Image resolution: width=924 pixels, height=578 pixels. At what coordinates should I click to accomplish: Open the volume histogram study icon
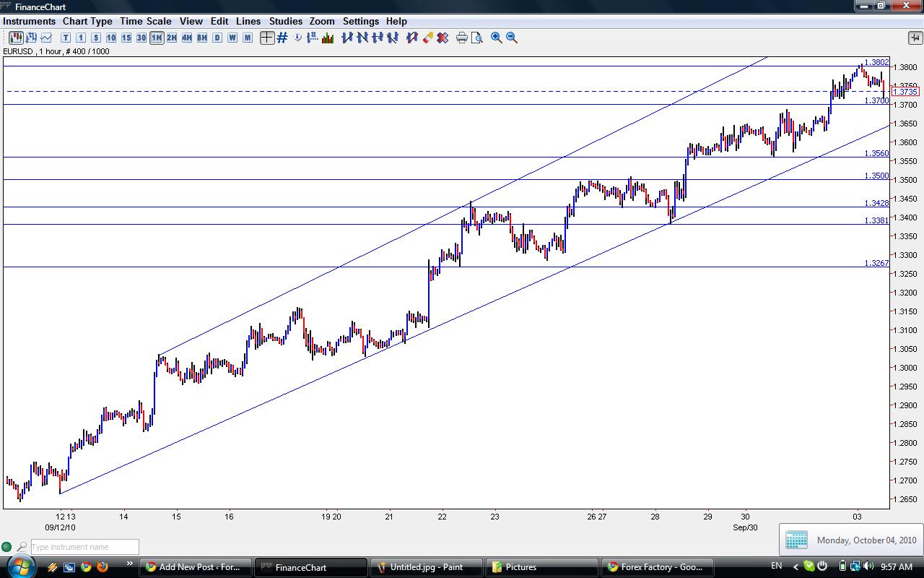[328, 38]
